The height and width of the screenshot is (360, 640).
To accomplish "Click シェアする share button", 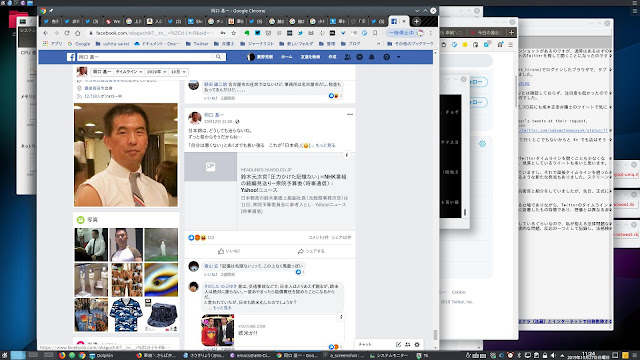I will [x=311, y=251].
